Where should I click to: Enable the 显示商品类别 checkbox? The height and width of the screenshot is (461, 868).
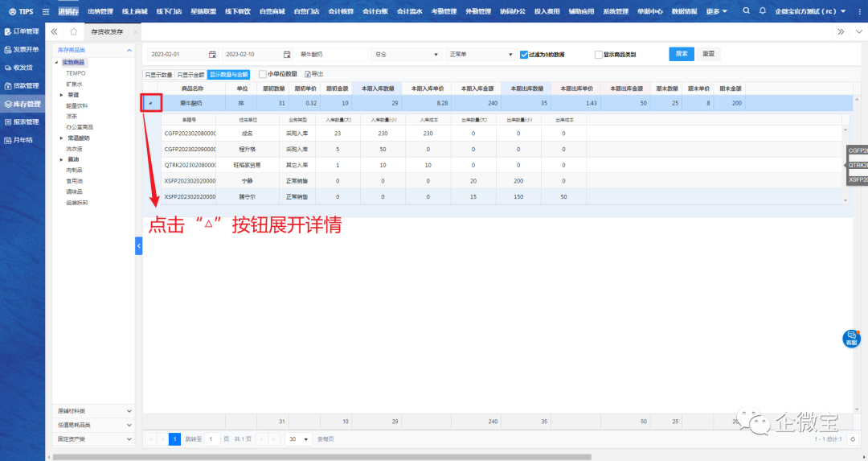[598, 55]
